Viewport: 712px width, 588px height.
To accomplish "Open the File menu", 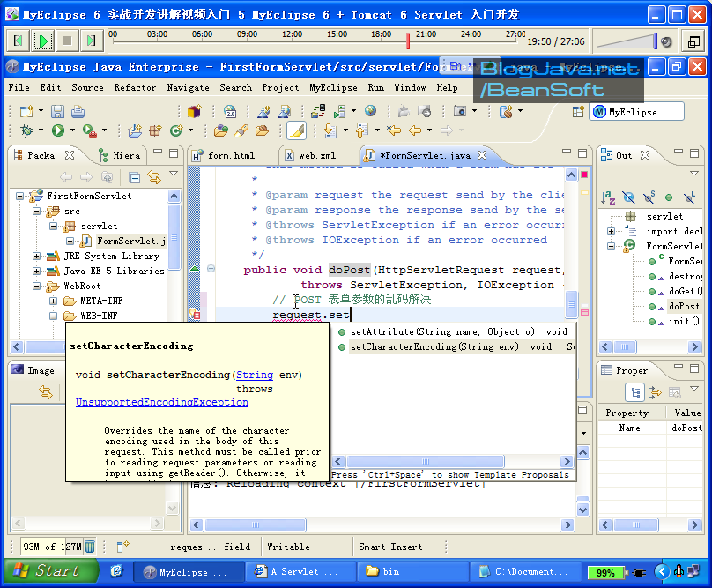I will (19, 87).
